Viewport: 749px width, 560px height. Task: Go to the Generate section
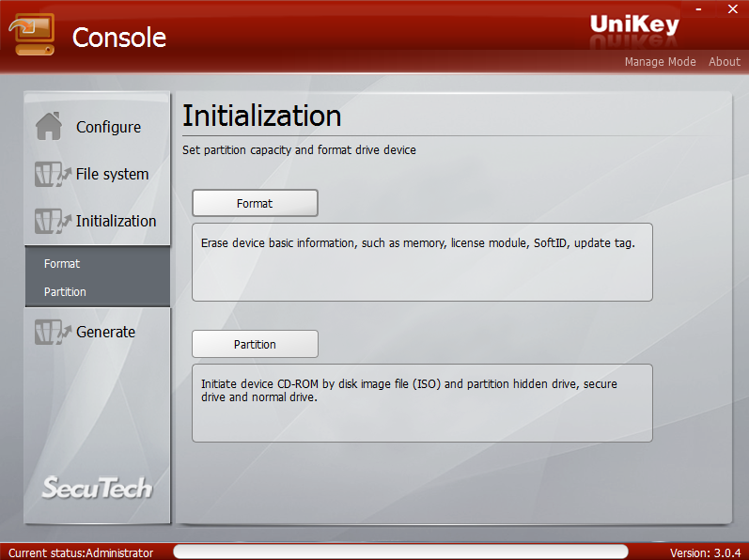pyautogui.click(x=105, y=332)
